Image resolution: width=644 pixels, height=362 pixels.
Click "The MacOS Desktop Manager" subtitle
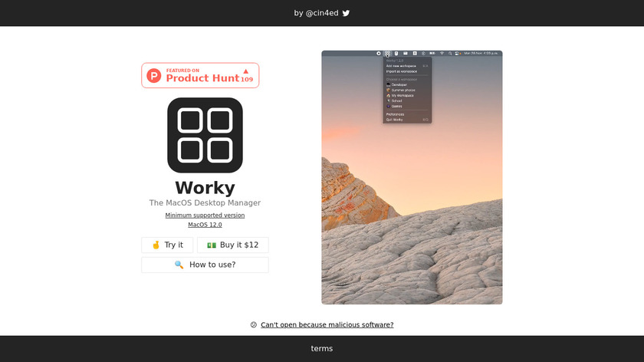click(205, 202)
